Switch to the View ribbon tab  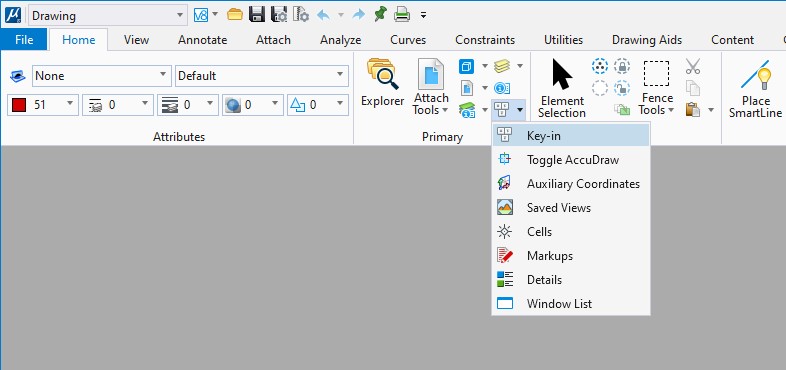(x=136, y=40)
